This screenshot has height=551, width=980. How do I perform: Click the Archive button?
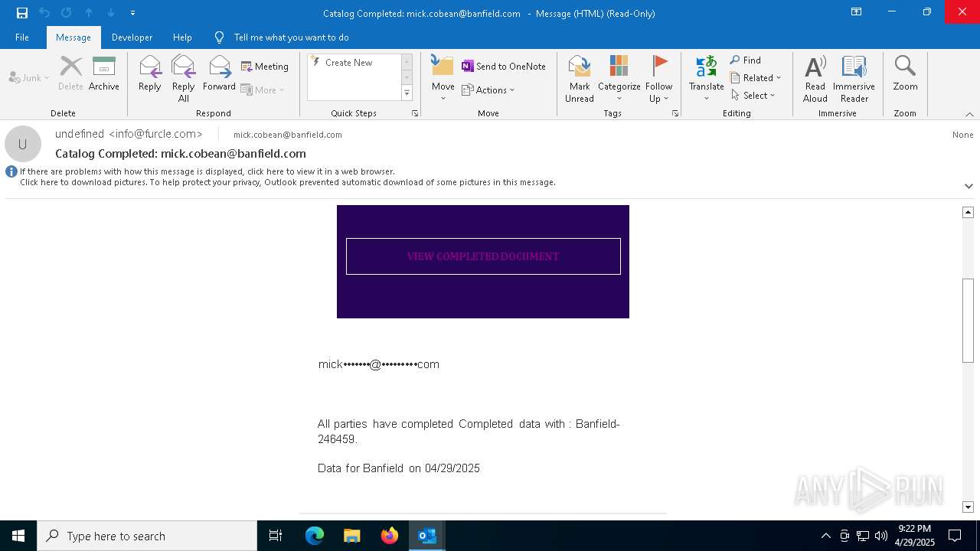pos(104,73)
